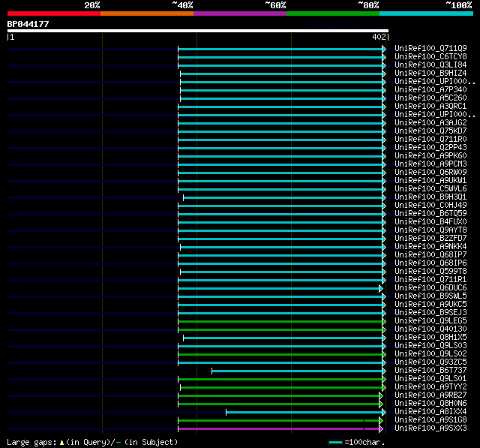Click the 100char scale bar in the legend

[x=335, y=443]
